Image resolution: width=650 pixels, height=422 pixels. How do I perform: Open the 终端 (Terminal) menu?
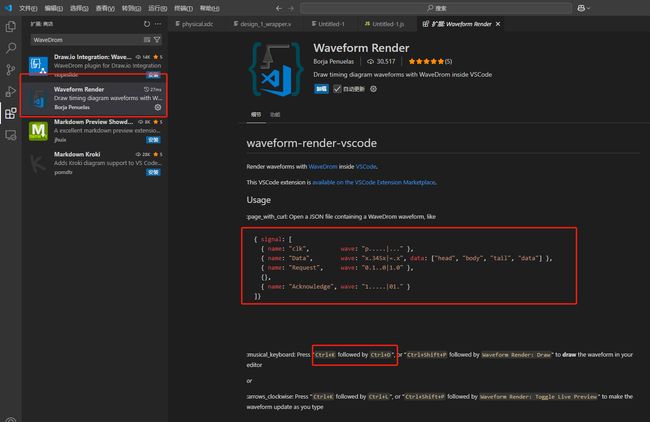183,8
